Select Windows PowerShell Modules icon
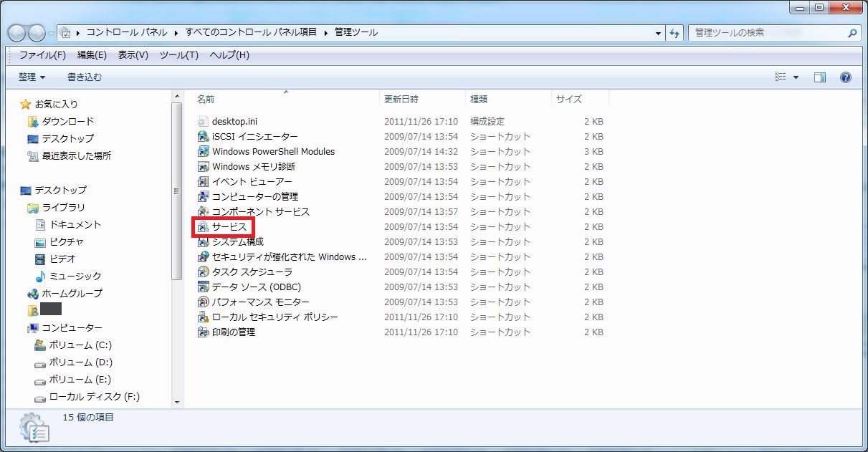This screenshot has height=452, width=868. (x=203, y=152)
